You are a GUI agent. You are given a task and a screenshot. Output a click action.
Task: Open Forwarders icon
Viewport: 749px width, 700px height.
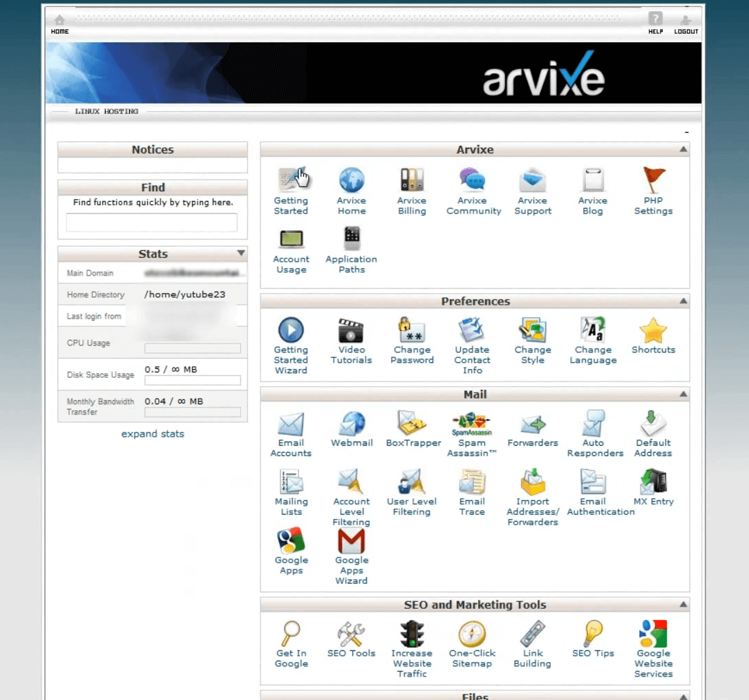[x=533, y=424]
